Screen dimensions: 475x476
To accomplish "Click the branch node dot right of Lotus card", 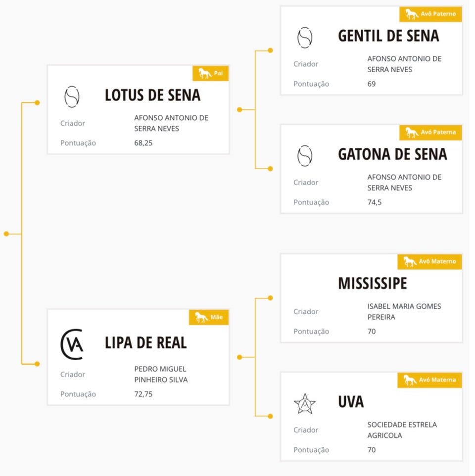I will [240, 109].
